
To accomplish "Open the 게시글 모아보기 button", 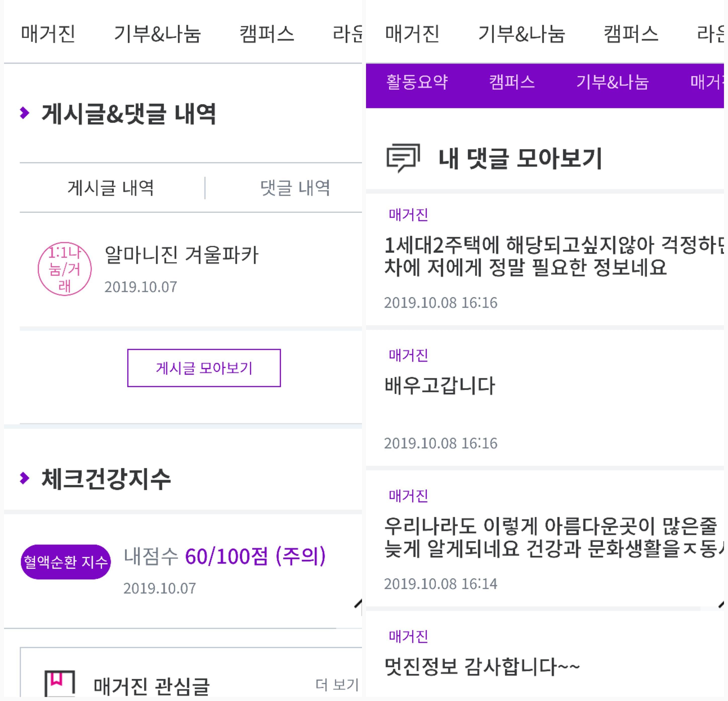I will (204, 368).
